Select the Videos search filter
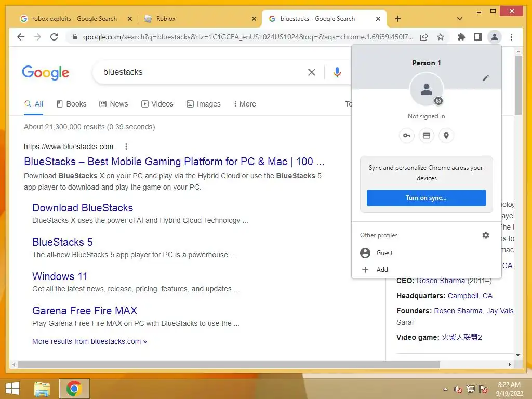The height and width of the screenshot is (399, 532). click(x=157, y=104)
